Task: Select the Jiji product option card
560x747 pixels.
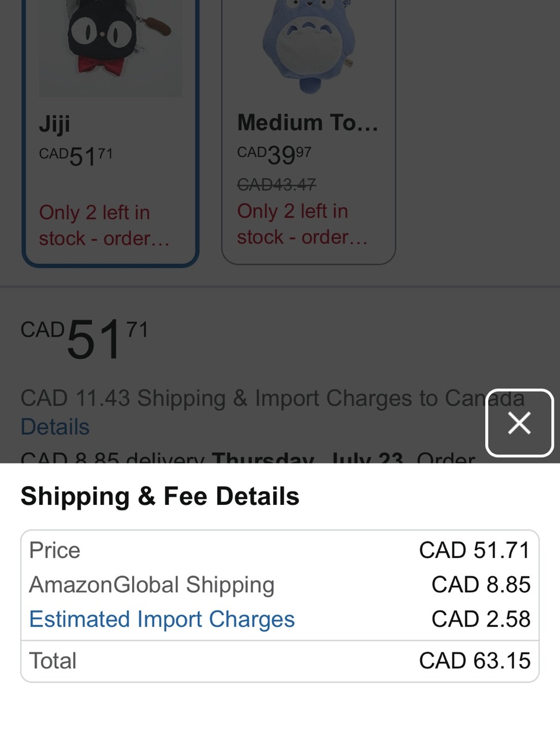Action: coord(110,133)
